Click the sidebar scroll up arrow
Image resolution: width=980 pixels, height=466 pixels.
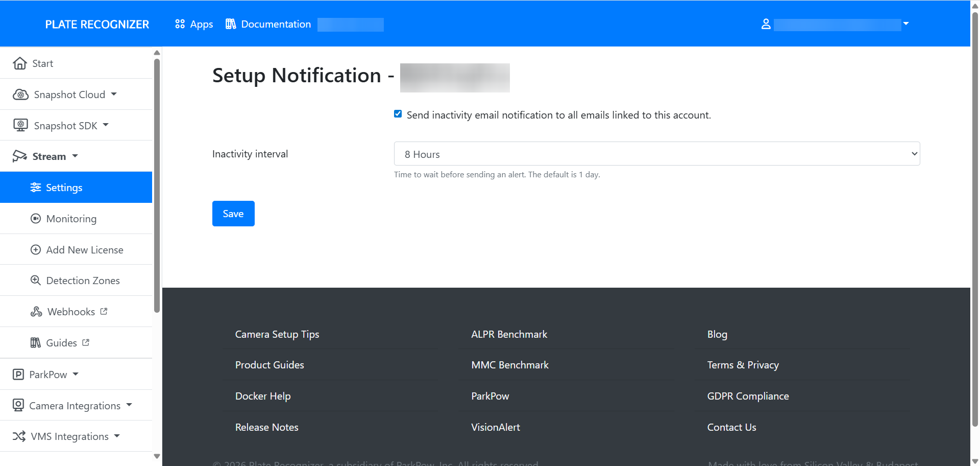pyautogui.click(x=157, y=53)
